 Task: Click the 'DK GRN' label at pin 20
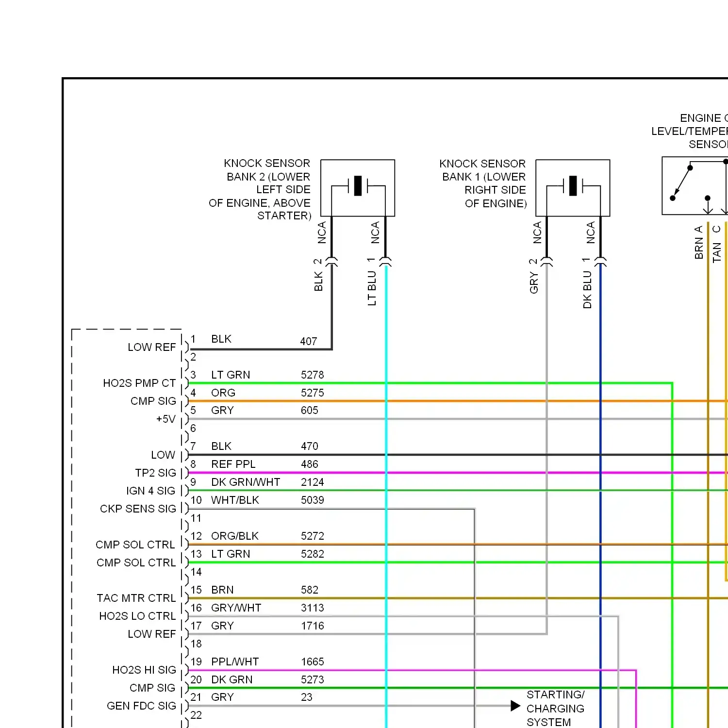(x=232, y=680)
